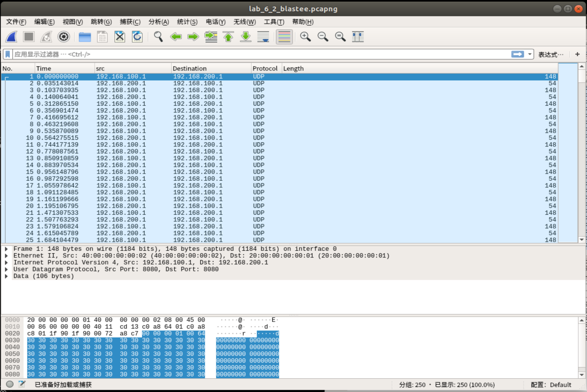The image size is (587, 392).
Task: Zoom in on packet text
Action: (x=305, y=37)
